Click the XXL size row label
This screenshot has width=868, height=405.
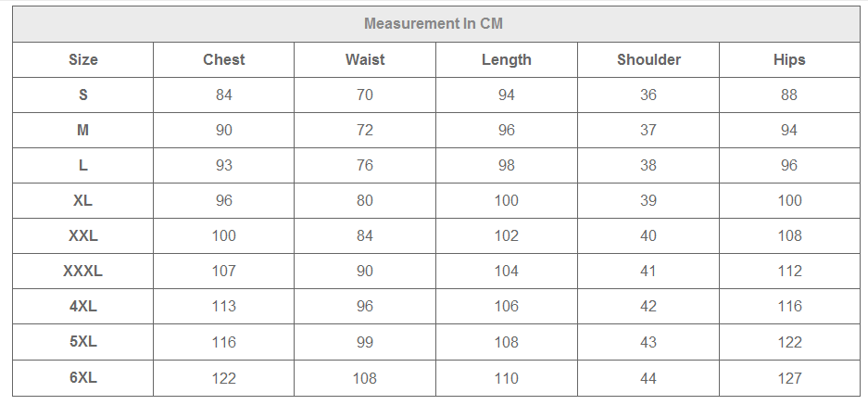pos(82,235)
